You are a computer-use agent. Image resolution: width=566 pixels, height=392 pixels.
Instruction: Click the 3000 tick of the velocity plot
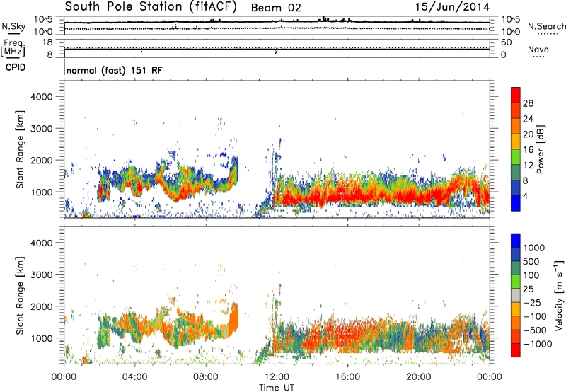pyautogui.click(x=42, y=275)
